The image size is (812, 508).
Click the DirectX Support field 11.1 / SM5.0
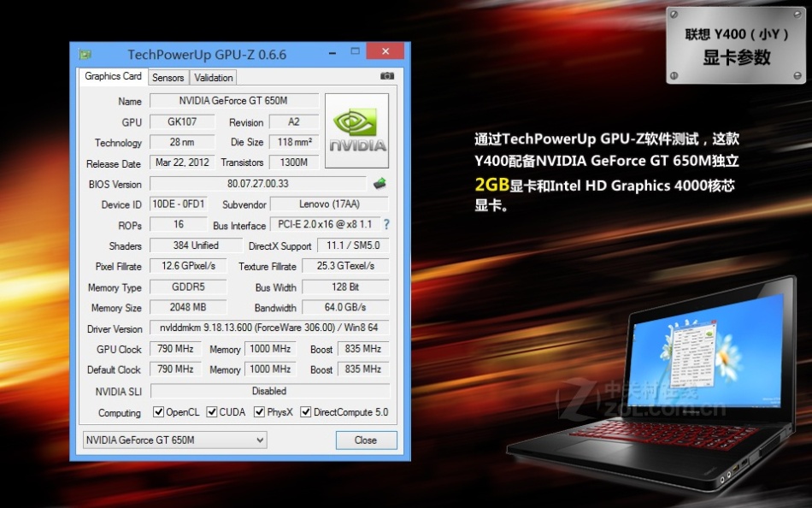point(353,245)
